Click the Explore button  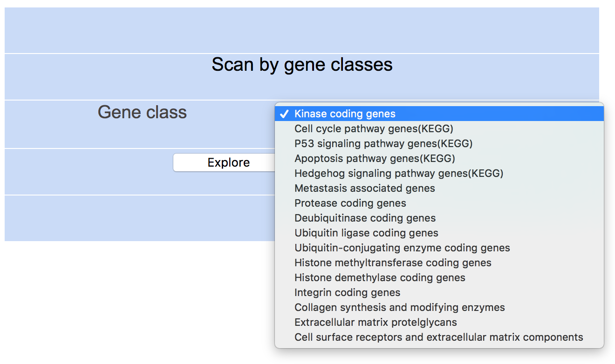[228, 162]
